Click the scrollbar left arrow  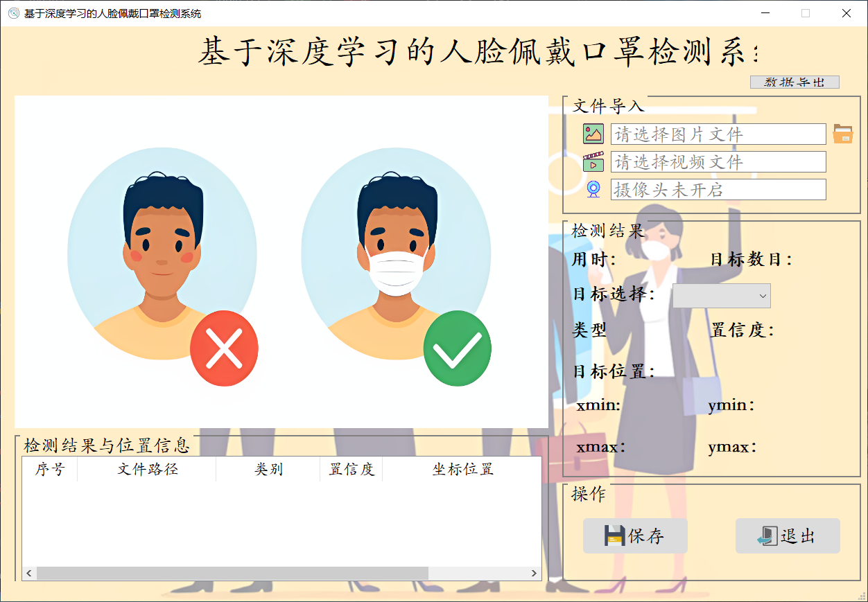click(29, 573)
